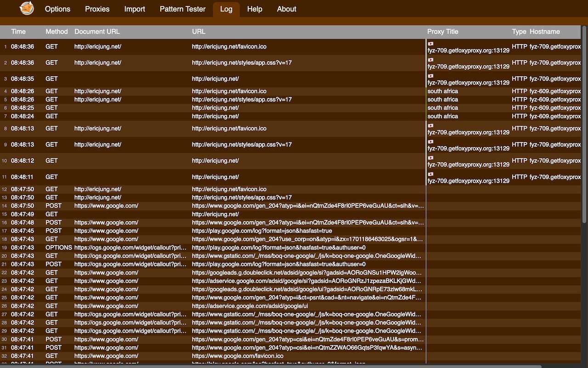Click the Japan flag icon in row 11

click(430, 174)
